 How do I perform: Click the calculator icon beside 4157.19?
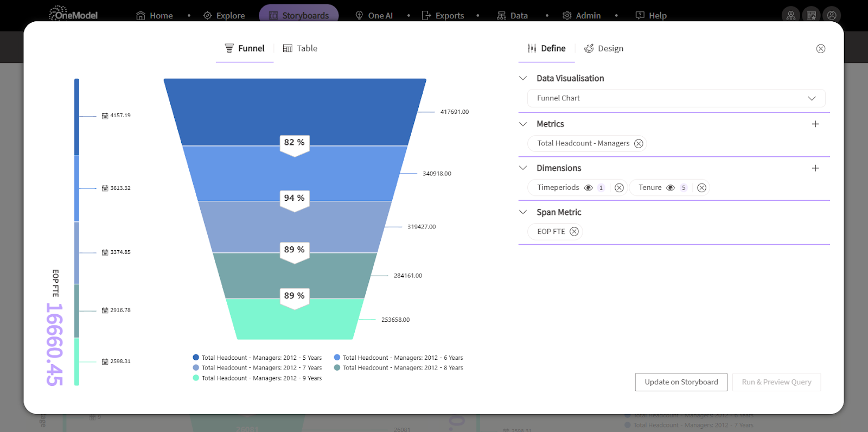pyautogui.click(x=105, y=116)
